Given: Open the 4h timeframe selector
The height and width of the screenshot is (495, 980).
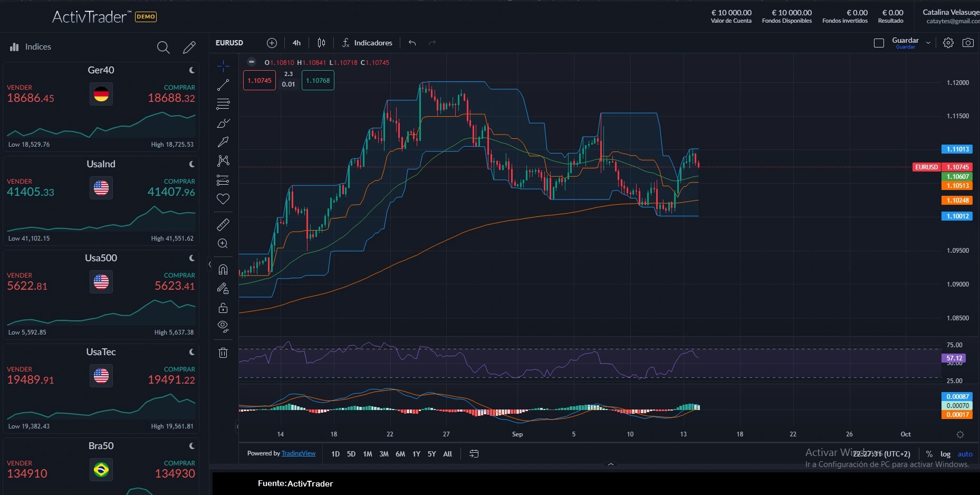Looking at the screenshot, I should point(296,43).
